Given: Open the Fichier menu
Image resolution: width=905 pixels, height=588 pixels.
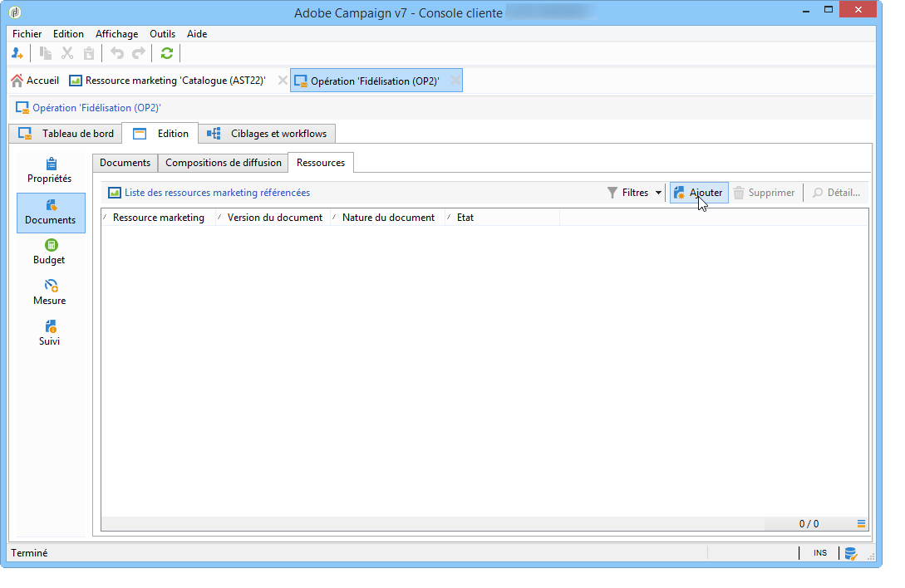Looking at the screenshot, I should click(x=27, y=34).
